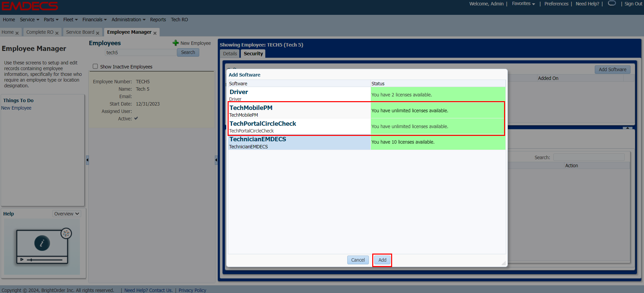This screenshot has width=644, height=293.
Task: Select the Driver software row
Action: click(367, 95)
